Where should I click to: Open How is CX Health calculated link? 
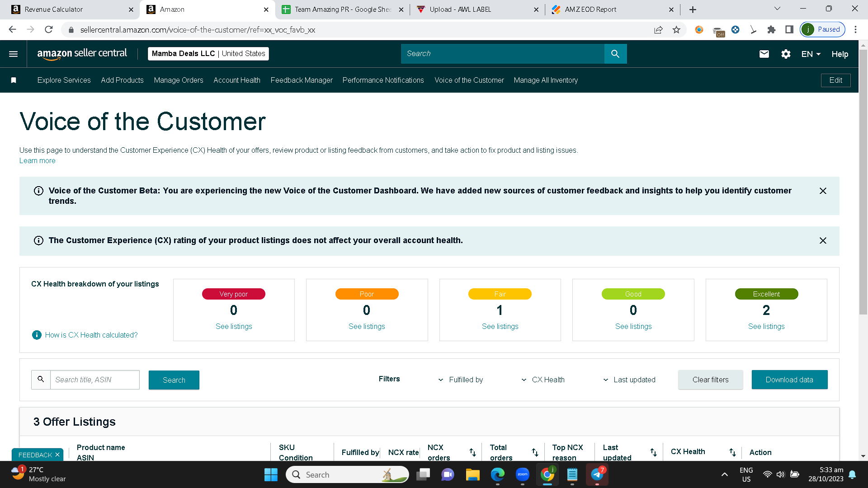pyautogui.click(x=91, y=335)
